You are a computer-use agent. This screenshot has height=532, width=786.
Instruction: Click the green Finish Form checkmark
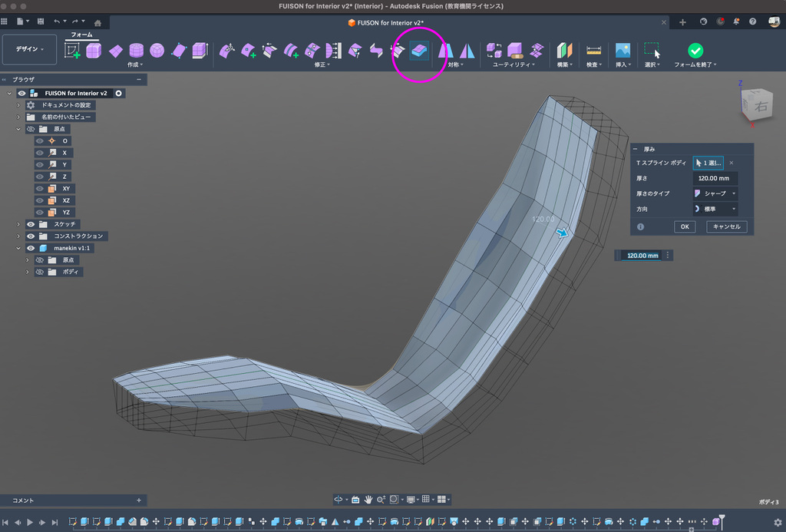click(695, 51)
